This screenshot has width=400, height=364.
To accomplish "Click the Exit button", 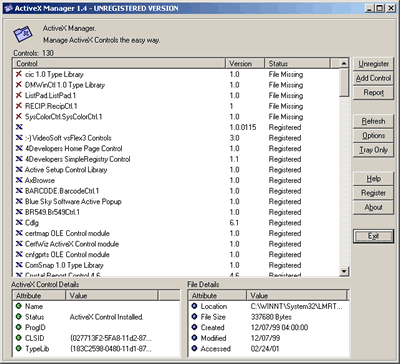I will pos(373,236).
